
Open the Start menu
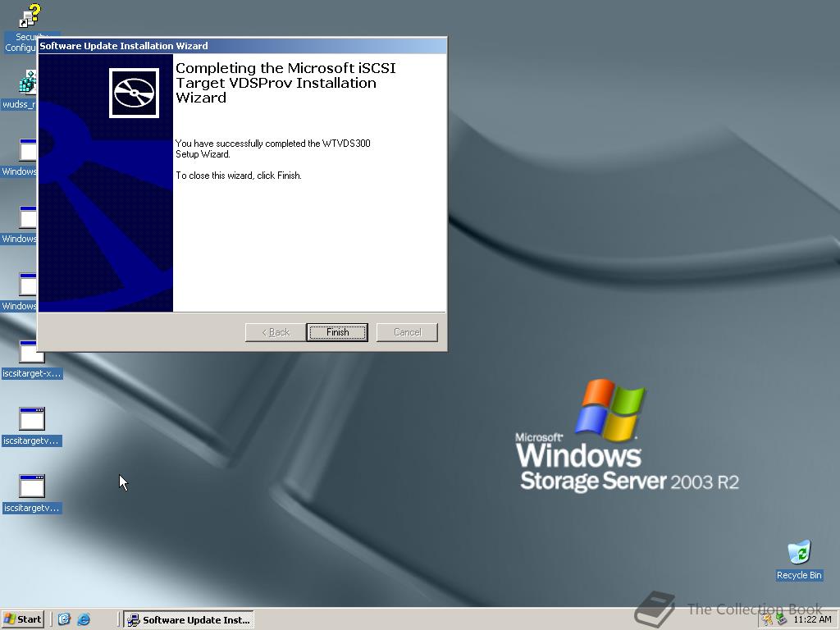[x=22, y=619]
